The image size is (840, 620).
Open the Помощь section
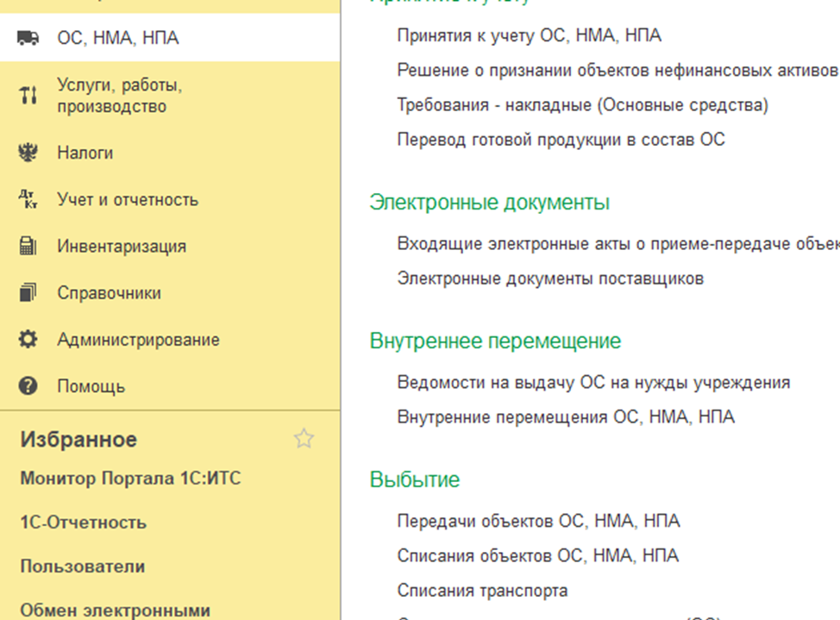click(170, 385)
